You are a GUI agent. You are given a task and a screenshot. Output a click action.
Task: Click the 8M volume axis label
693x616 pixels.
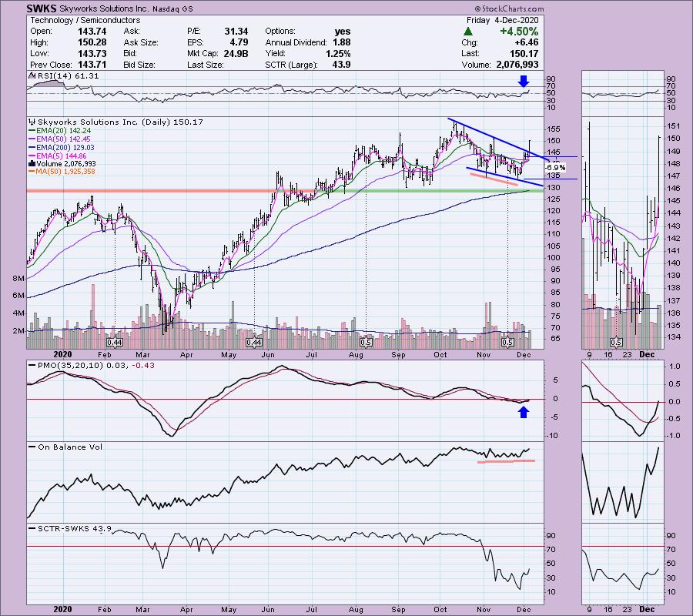tap(18, 279)
